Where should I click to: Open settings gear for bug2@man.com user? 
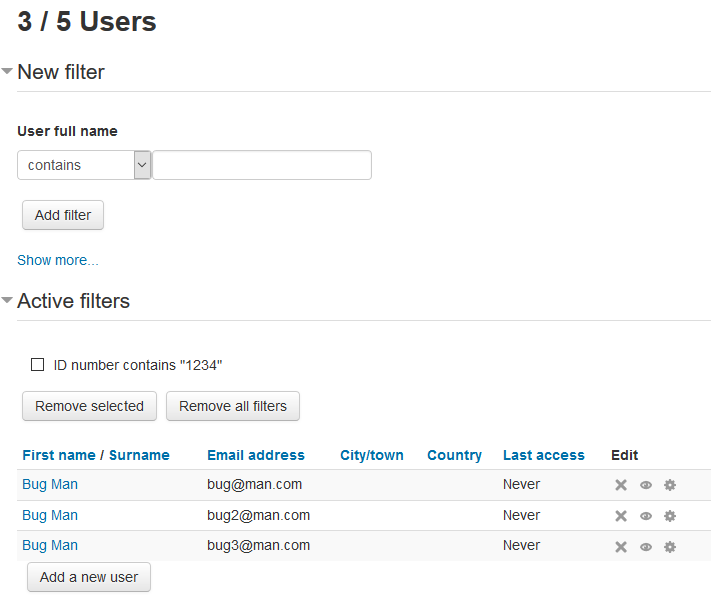670,516
